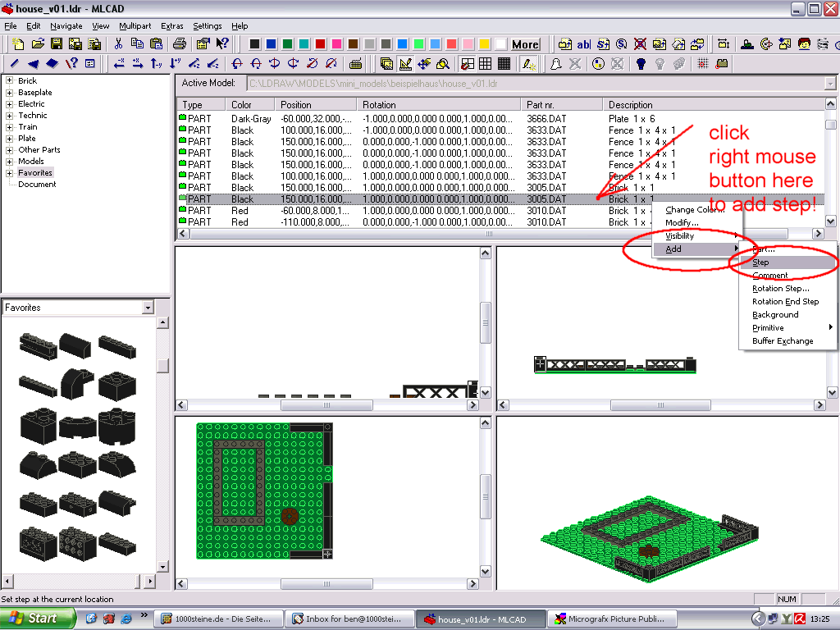Add a comment with the 'ab|' icon
Screen dimensions: 840x630
pyautogui.click(x=584, y=44)
